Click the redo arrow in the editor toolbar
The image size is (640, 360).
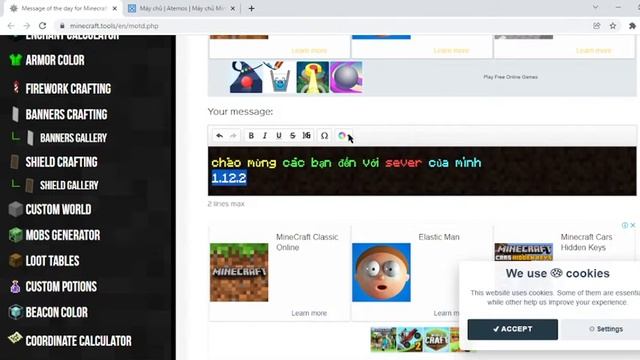pyautogui.click(x=233, y=136)
